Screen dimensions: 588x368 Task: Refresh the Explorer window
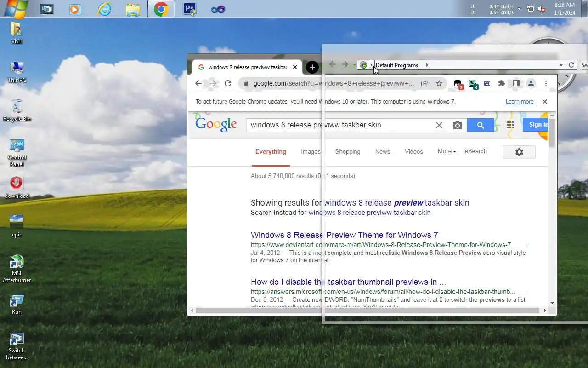click(x=571, y=65)
